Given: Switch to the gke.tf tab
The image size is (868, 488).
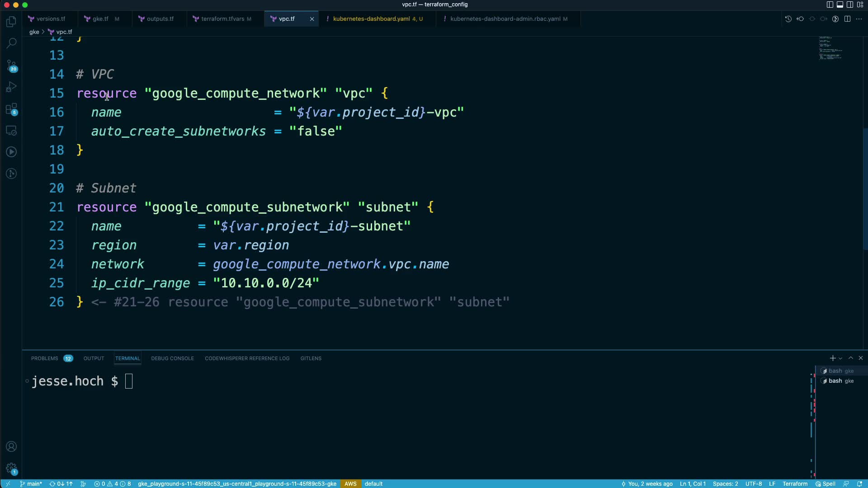Looking at the screenshot, I should point(100,19).
